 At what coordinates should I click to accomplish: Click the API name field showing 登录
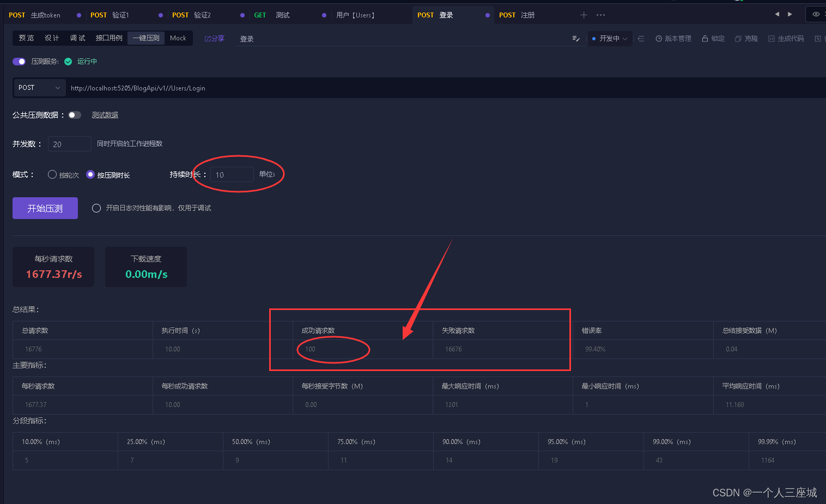[411, 39]
